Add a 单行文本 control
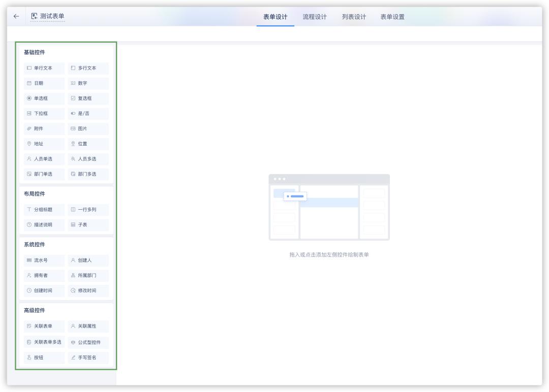 [x=44, y=68]
